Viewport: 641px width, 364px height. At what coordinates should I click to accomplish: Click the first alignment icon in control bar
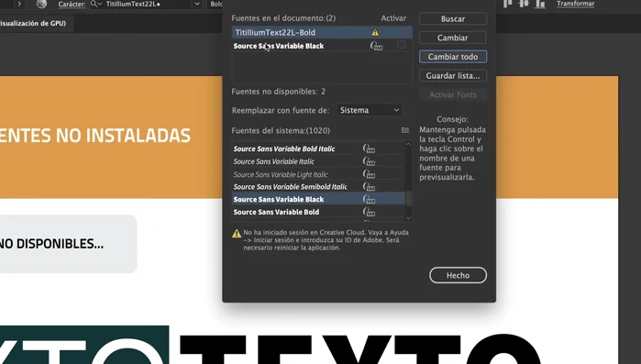(x=507, y=4)
